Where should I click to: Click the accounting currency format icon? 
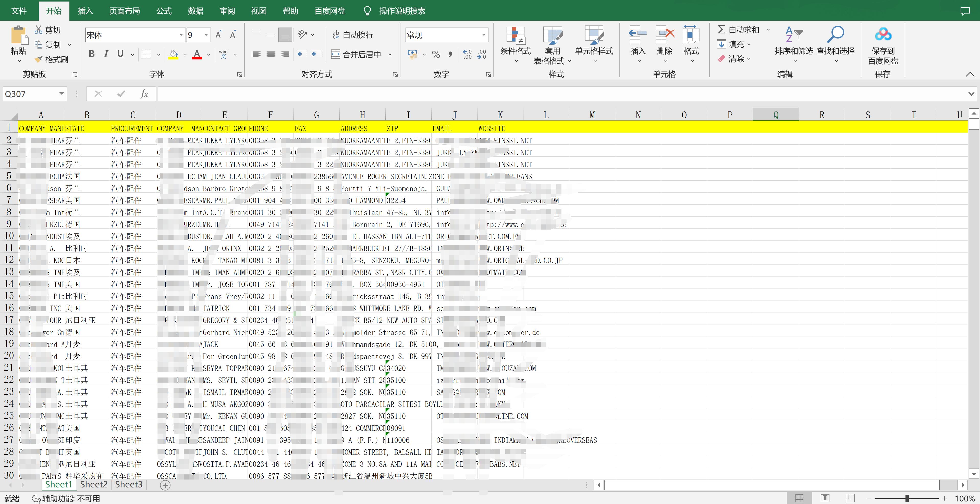[x=412, y=54]
